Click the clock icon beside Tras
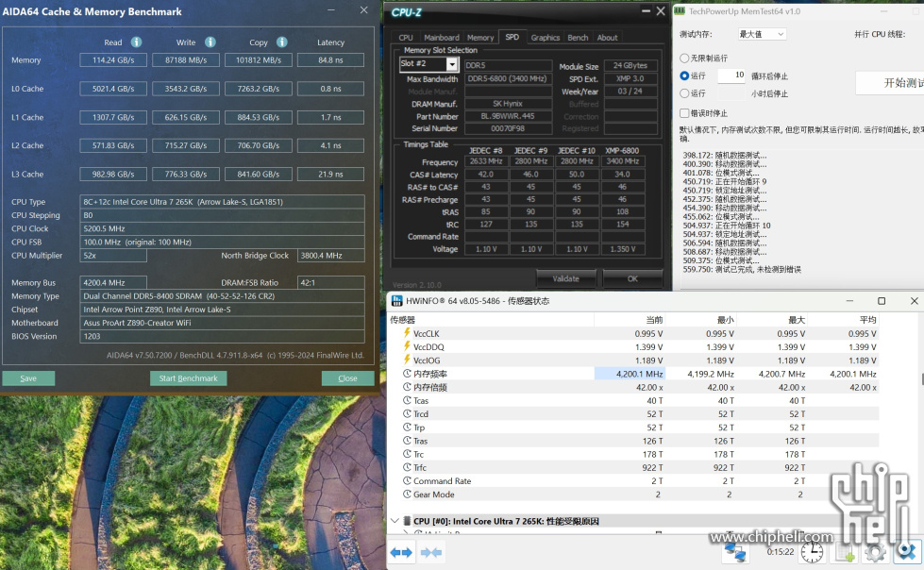The height and width of the screenshot is (570, 924). [x=407, y=441]
